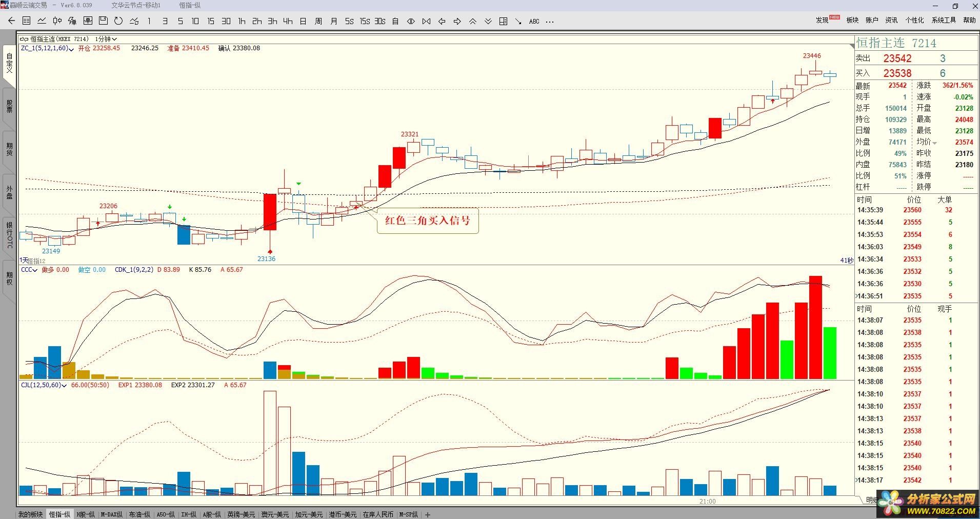Screen dimensions: 980x519
Task: Click the expand chart horizontally icon
Action: (411, 21)
